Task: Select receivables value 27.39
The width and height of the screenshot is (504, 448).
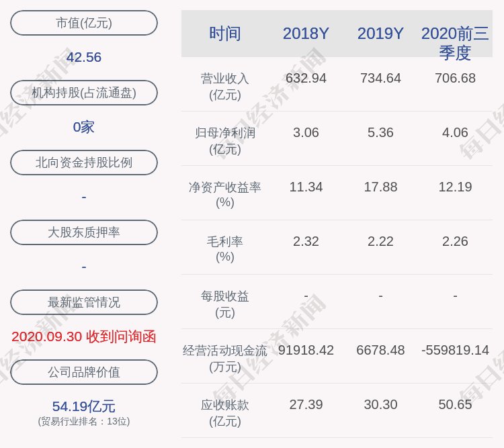Action: pos(306,404)
